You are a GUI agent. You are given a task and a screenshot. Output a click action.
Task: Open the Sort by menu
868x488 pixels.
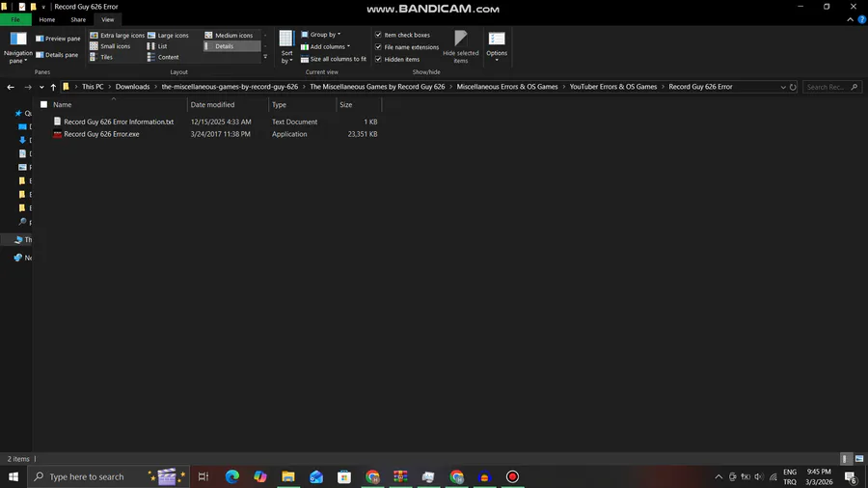tap(286, 47)
